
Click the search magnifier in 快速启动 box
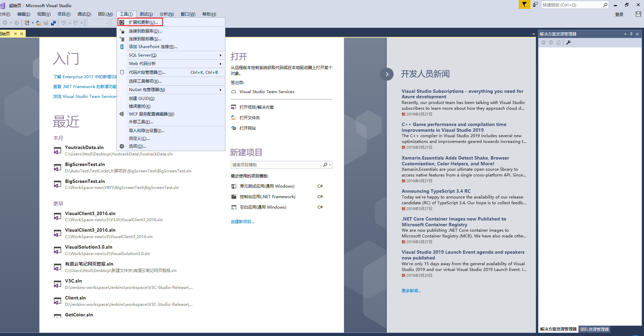click(x=605, y=5)
